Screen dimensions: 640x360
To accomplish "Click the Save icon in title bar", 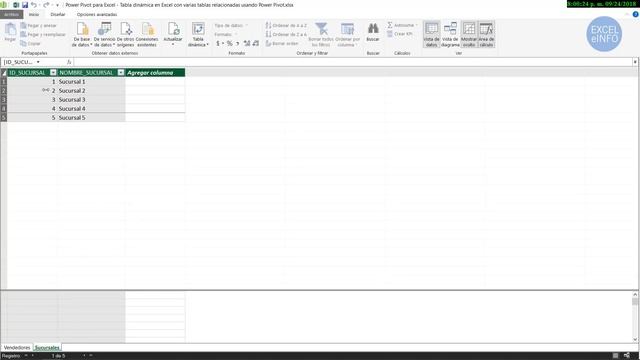I will tap(25, 5).
